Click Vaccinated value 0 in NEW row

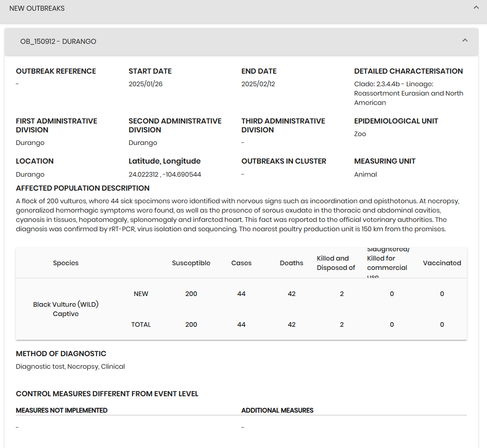(x=442, y=294)
